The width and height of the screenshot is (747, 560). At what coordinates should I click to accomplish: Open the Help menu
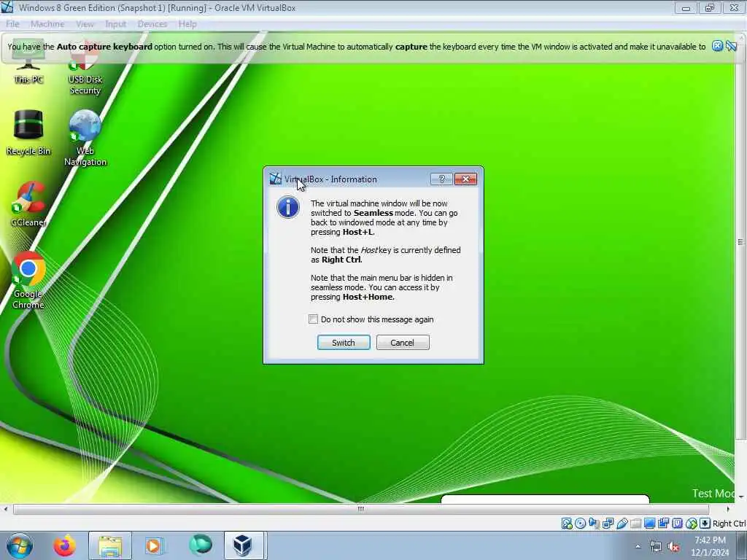tap(187, 24)
